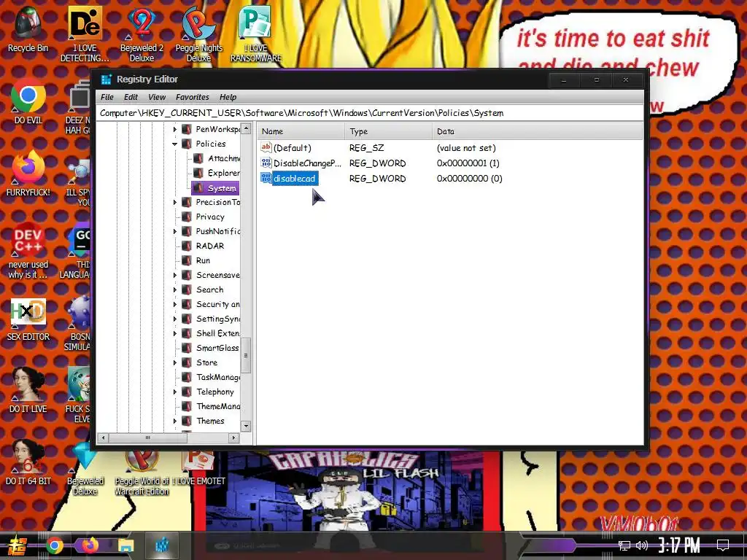The width and height of the screenshot is (747, 560).
Task: Open the I LOVE RANSOMWARE Publisher icon
Action: [x=256, y=34]
